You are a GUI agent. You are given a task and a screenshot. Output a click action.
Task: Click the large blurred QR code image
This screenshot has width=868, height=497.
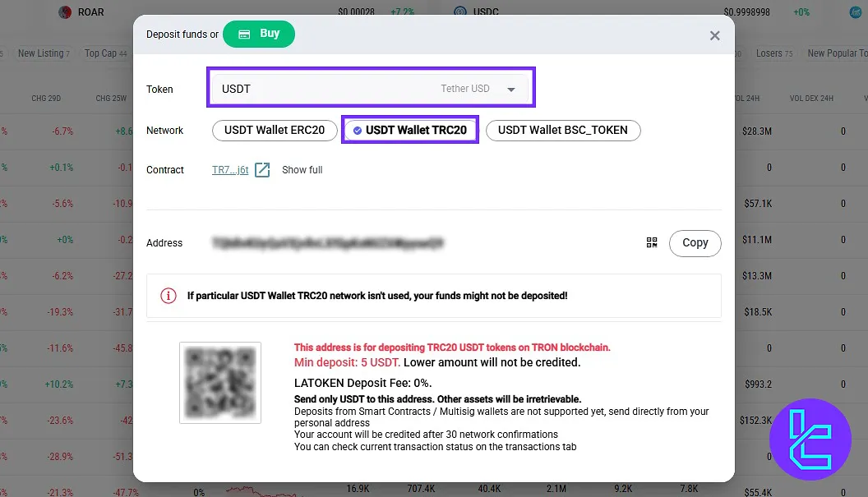[x=220, y=383]
